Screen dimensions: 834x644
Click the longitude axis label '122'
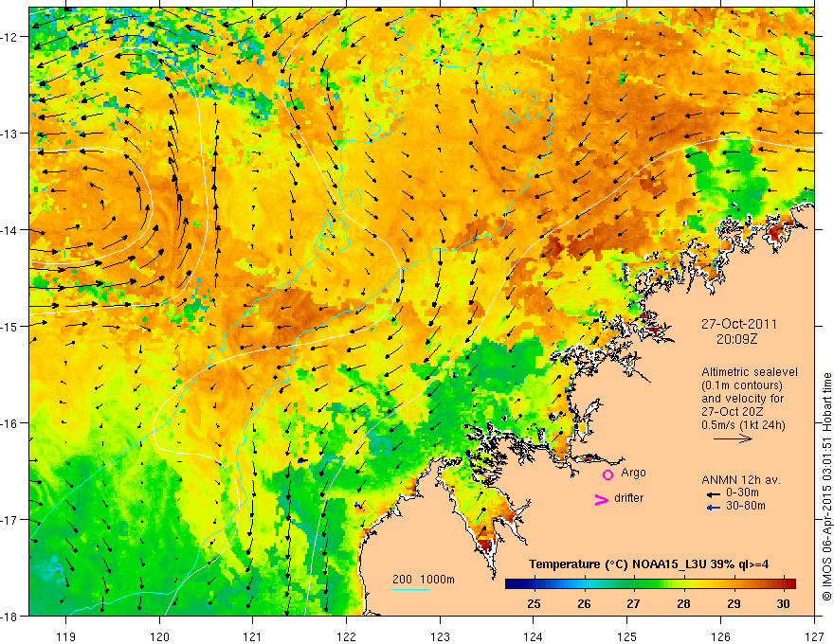[346, 636]
